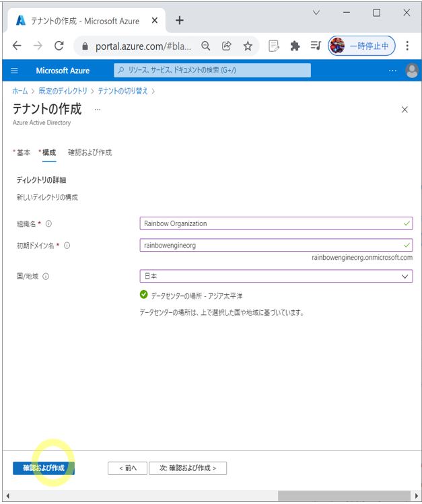
Task: Click the share page icon
Action: pos(227,46)
